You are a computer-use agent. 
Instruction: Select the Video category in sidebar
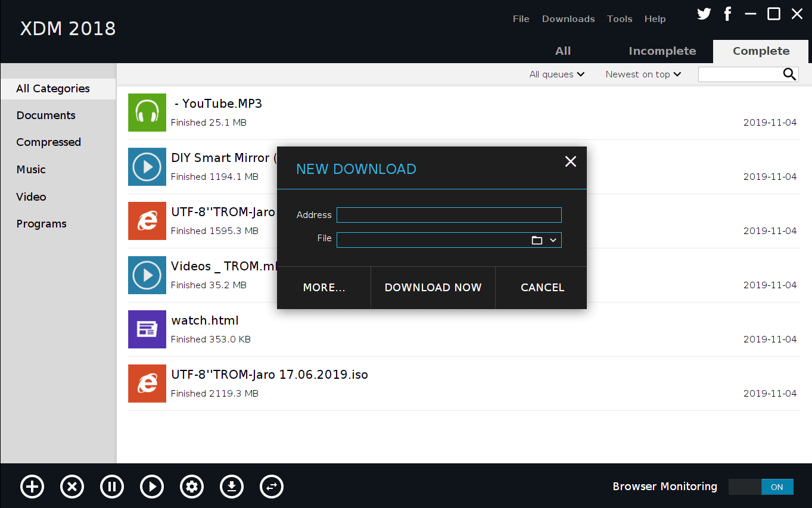point(31,197)
